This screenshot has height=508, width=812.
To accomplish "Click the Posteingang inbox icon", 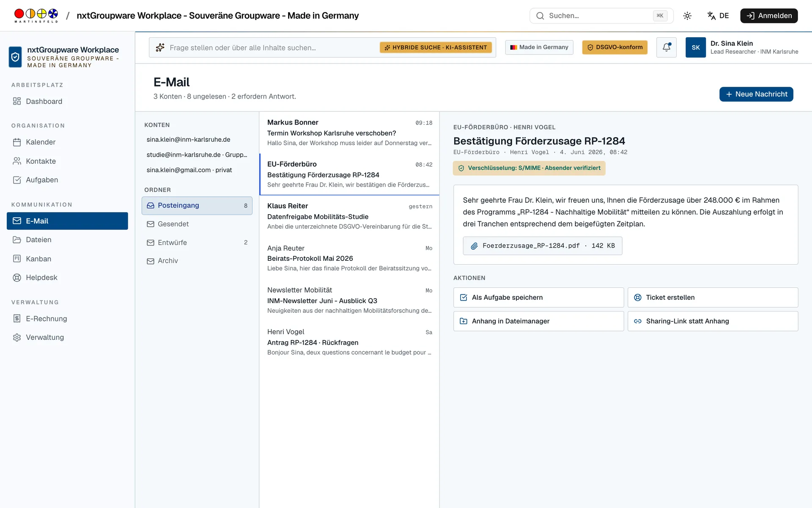I will pos(151,205).
